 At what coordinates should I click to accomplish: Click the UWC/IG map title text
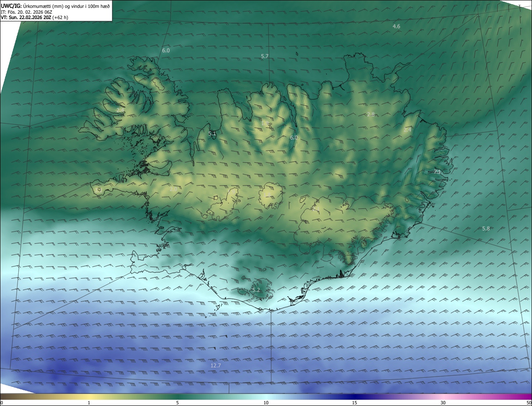[x=55, y=6]
